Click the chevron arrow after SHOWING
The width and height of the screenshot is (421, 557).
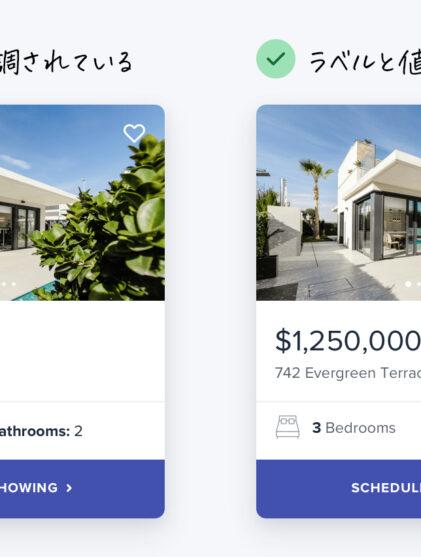pyautogui.click(x=69, y=488)
